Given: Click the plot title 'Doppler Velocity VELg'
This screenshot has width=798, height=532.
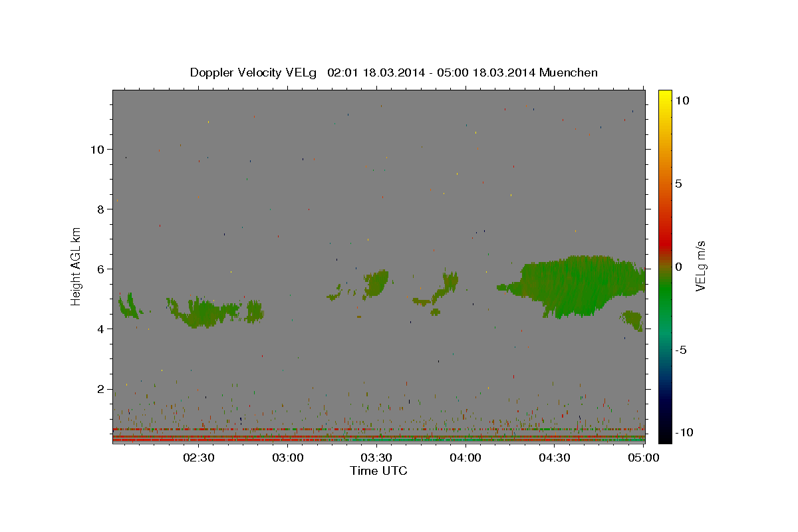Looking at the screenshot, I should pos(253,72).
